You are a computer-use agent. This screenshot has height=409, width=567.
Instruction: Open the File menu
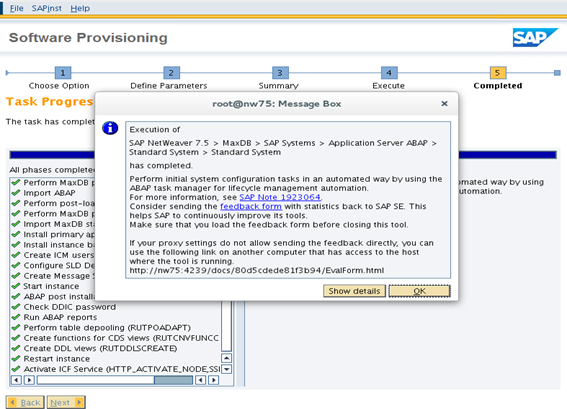coord(16,8)
